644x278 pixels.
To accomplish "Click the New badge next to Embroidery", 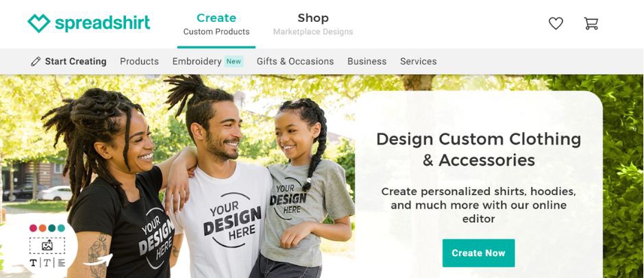I will [x=234, y=62].
